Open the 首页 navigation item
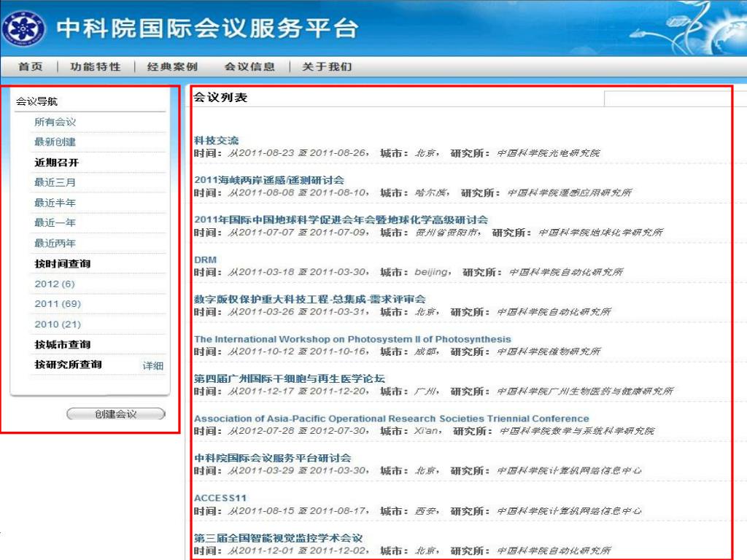 [31, 66]
